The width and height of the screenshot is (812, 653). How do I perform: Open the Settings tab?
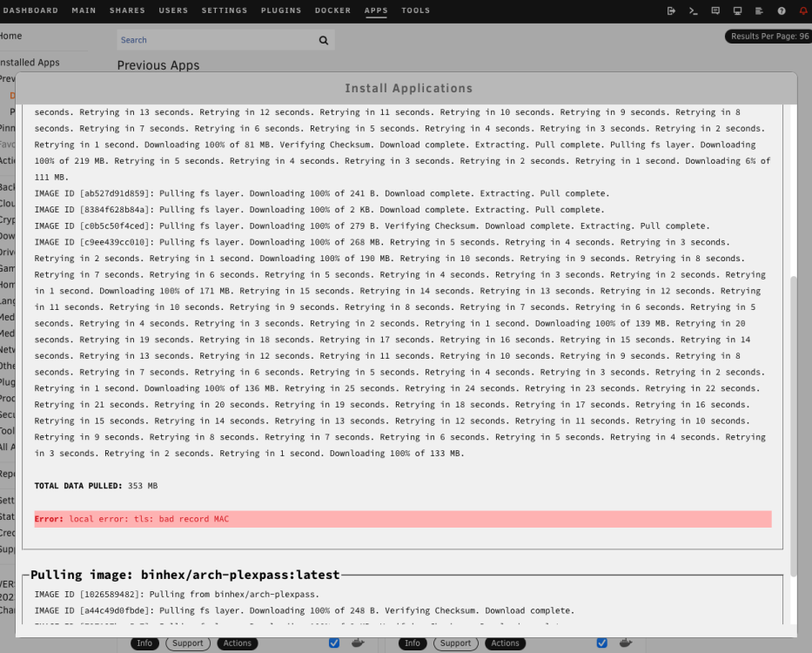pyautogui.click(x=225, y=10)
